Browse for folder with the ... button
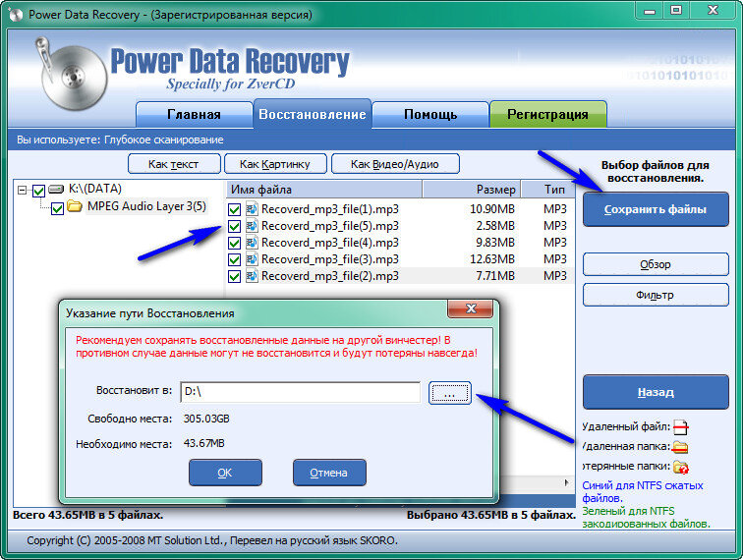Image resolution: width=743 pixels, height=560 pixels. (x=450, y=393)
